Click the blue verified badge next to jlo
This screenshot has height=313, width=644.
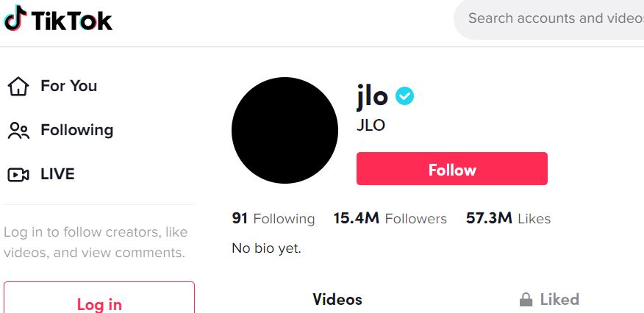point(404,96)
